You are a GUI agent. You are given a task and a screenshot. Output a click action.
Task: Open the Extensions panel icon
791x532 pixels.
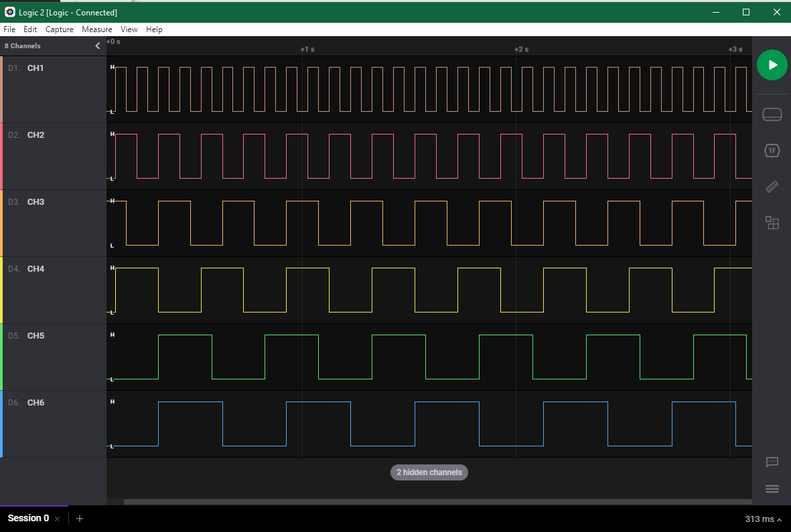coord(772,223)
